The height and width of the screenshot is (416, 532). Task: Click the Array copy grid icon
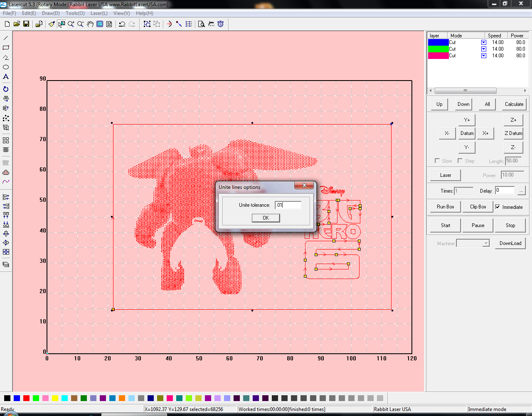tap(6, 140)
